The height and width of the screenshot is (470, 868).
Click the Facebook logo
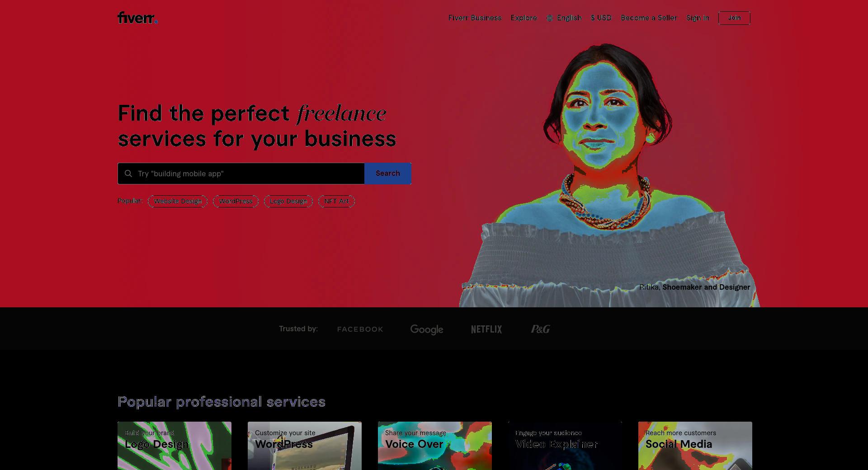click(x=360, y=329)
